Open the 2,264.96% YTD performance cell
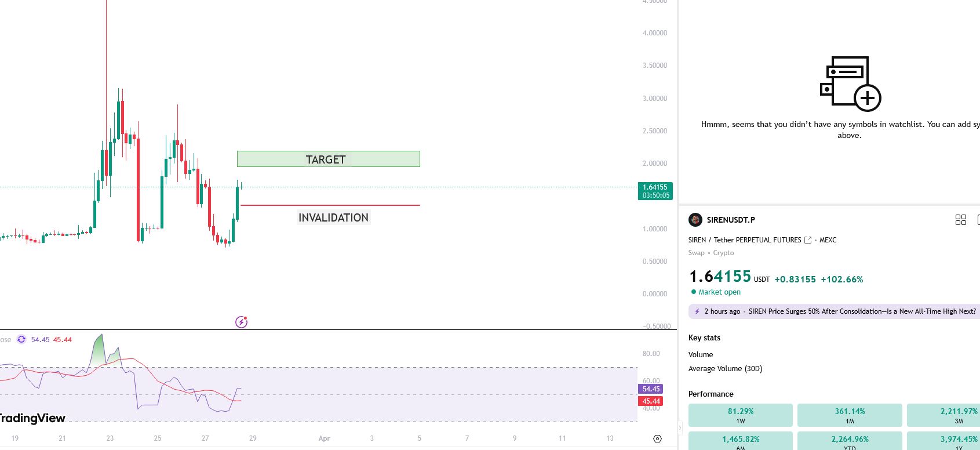 point(850,441)
